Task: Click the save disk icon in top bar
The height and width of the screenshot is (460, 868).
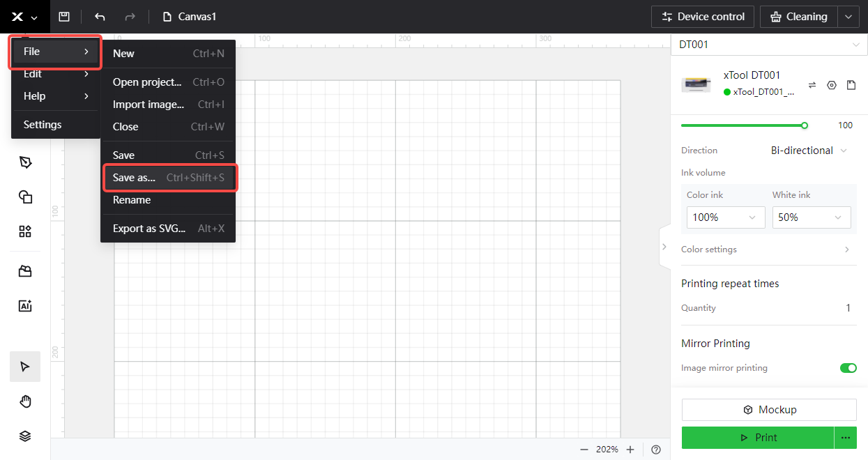Action: (x=64, y=16)
